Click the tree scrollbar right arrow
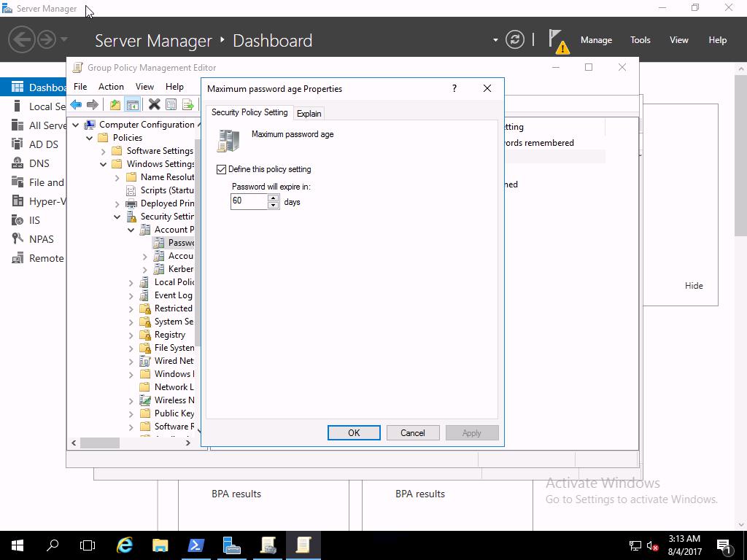 pos(188,443)
